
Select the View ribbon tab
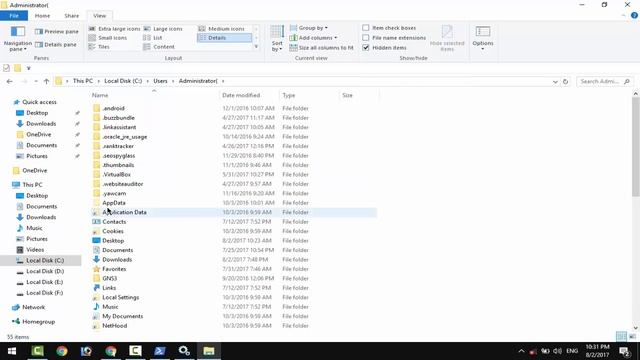(x=100, y=16)
